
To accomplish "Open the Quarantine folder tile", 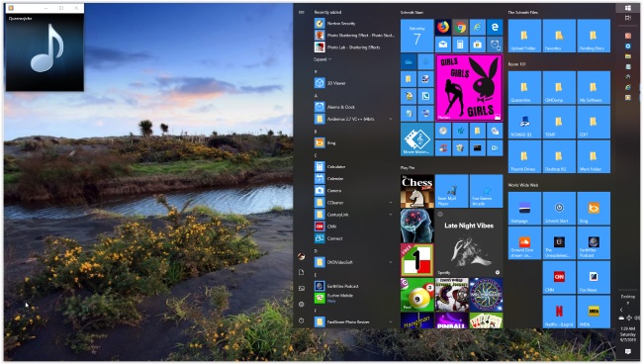I will point(524,88).
